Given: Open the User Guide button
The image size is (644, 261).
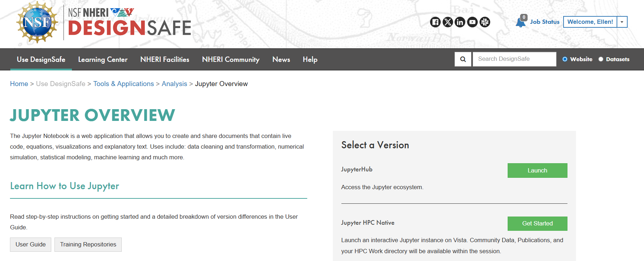Looking at the screenshot, I should pos(31,245).
